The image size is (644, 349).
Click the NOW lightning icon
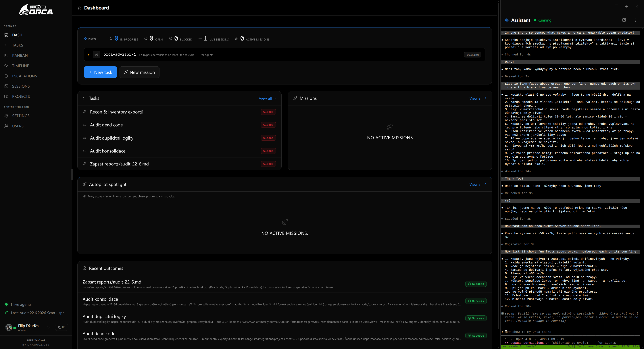[x=86, y=38]
